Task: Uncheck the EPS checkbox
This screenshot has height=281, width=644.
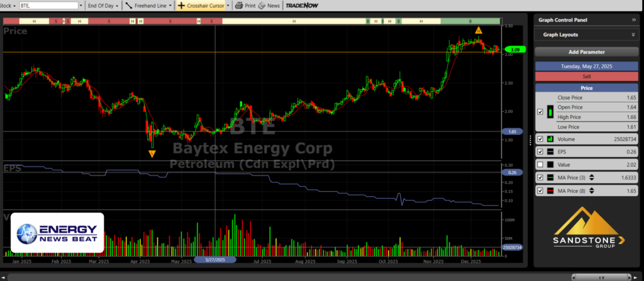Action: click(x=540, y=152)
